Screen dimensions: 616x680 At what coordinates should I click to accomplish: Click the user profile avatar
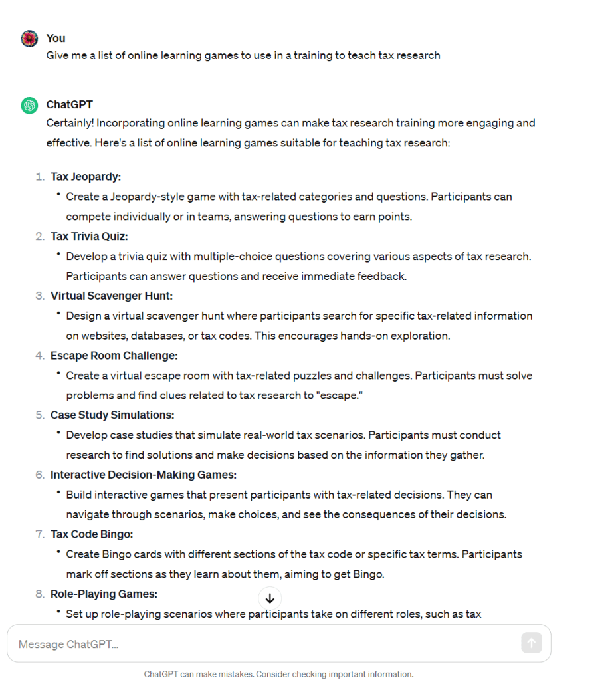click(x=29, y=39)
